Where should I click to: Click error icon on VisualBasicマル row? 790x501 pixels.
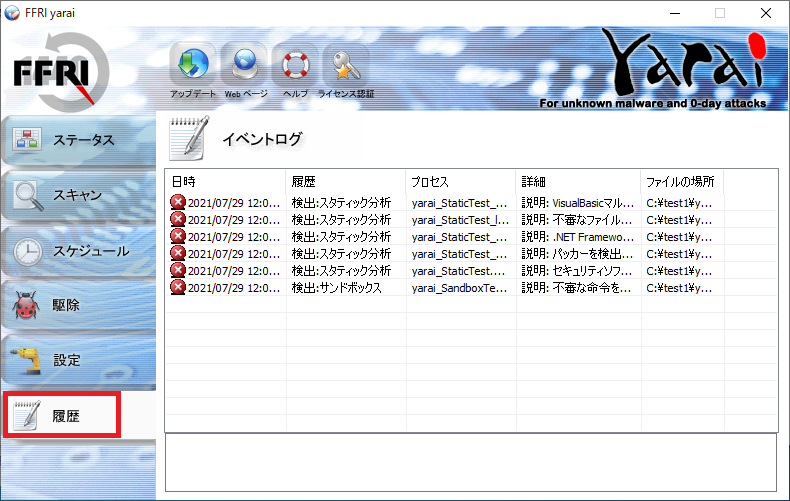[177, 202]
